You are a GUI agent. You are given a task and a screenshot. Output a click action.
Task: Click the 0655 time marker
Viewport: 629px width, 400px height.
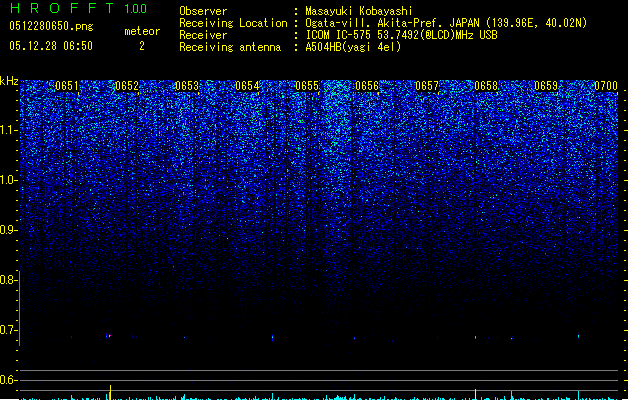point(307,86)
